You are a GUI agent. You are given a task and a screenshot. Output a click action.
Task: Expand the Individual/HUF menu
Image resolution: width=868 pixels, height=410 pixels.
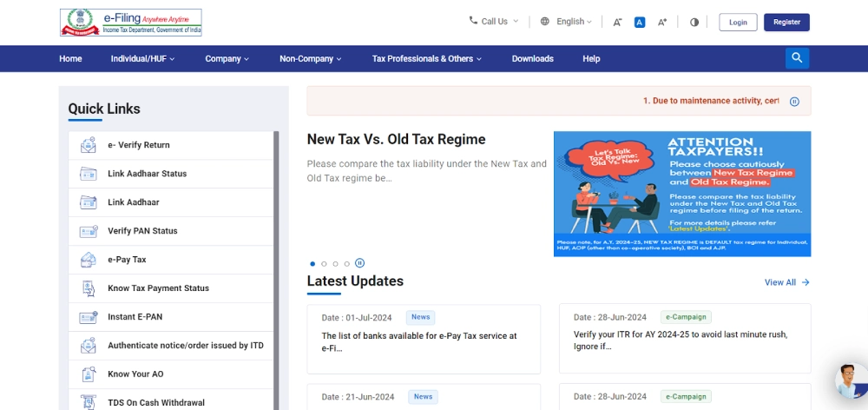coord(143,59)
